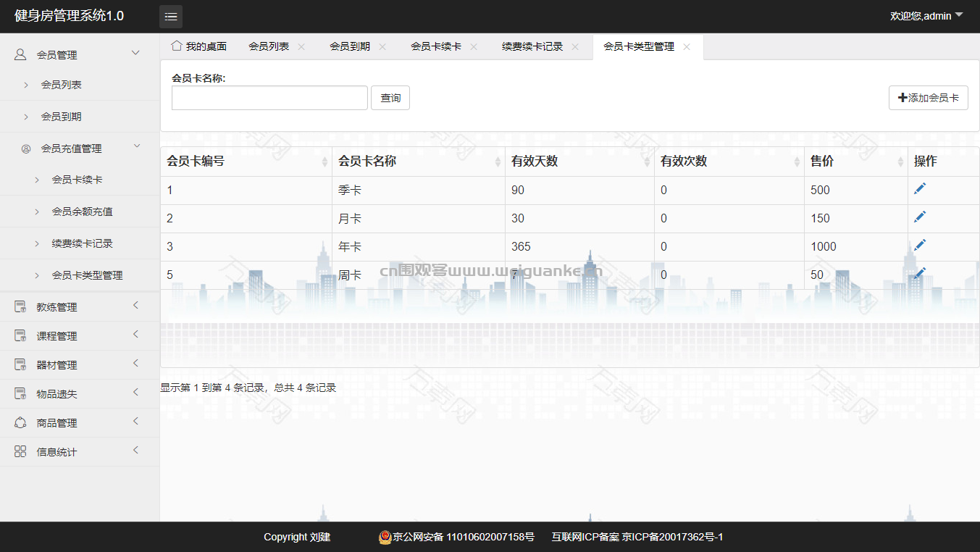Click the 365 valid days cell

[579, 246]
